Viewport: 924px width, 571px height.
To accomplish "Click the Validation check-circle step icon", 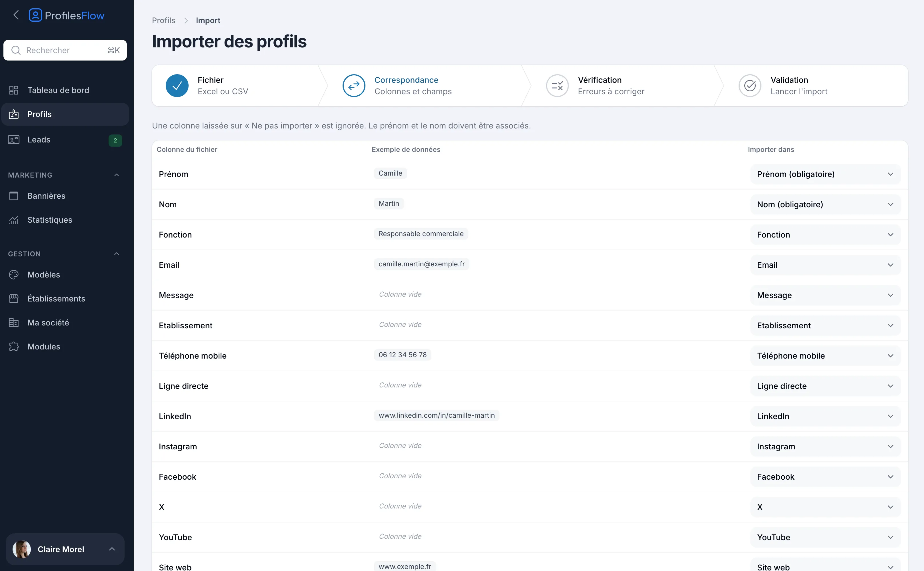I will point(750,86).
